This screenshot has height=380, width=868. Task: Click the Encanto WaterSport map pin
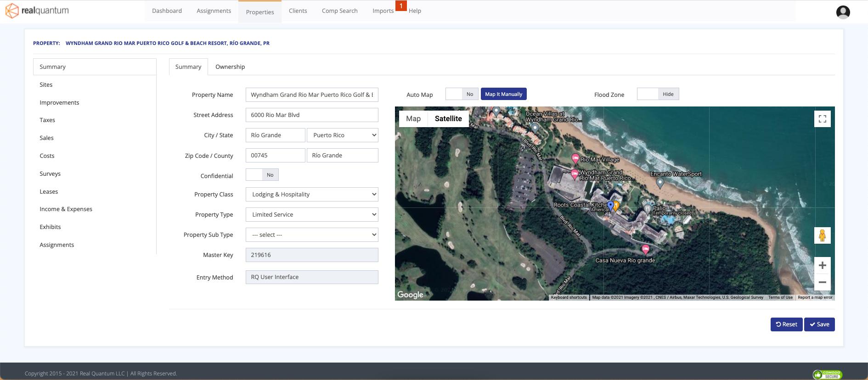660,183
